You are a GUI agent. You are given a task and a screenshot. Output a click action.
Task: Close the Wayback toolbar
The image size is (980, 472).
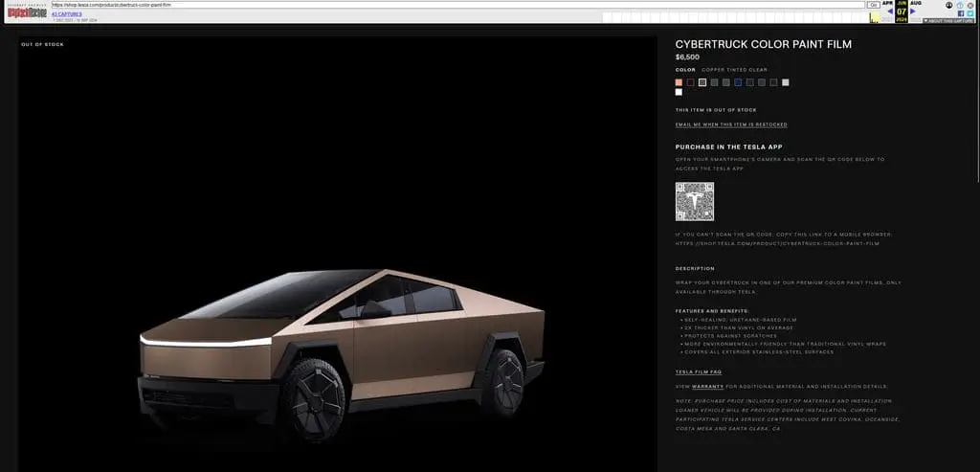coord(970,5)
